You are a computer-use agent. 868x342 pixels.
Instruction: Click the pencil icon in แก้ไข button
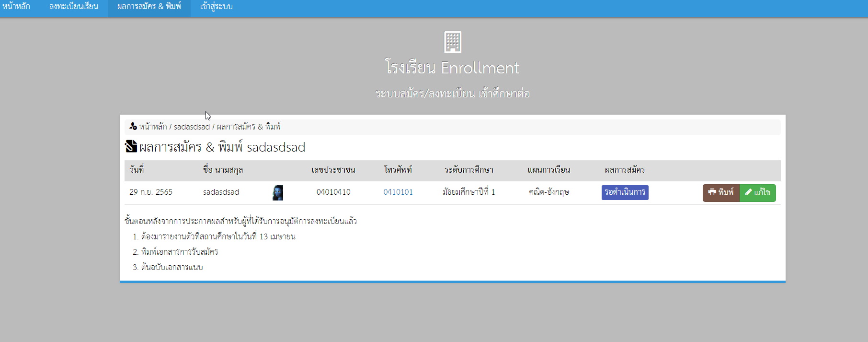tap(748, 192)
